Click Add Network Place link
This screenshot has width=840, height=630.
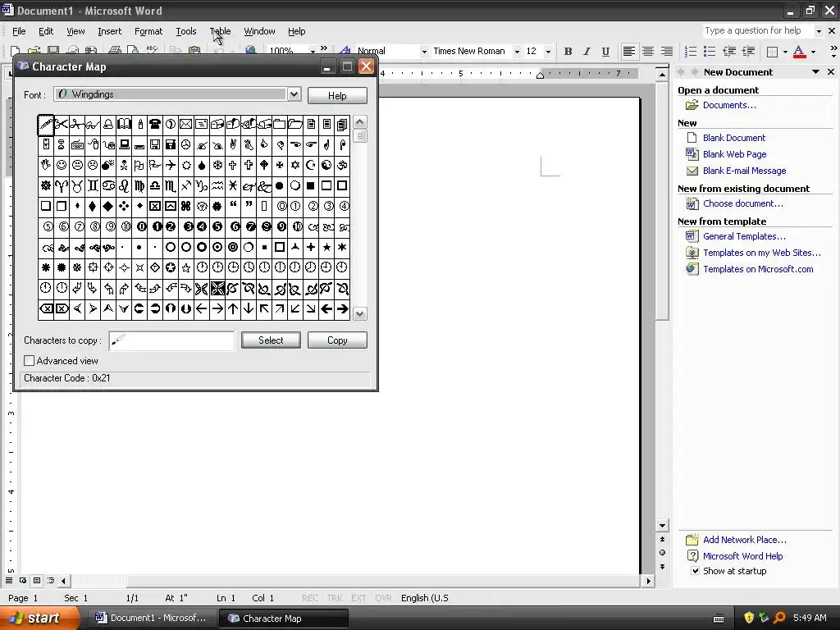pyautogui.click(x=745, y=540)
